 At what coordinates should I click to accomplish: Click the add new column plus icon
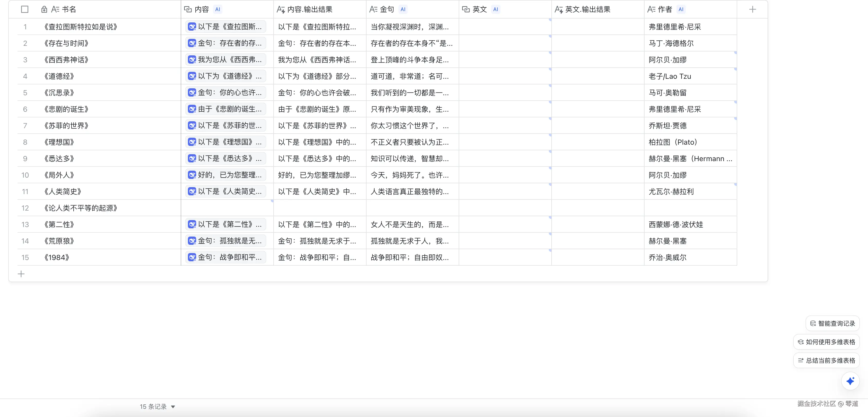[x=752, y=10]
